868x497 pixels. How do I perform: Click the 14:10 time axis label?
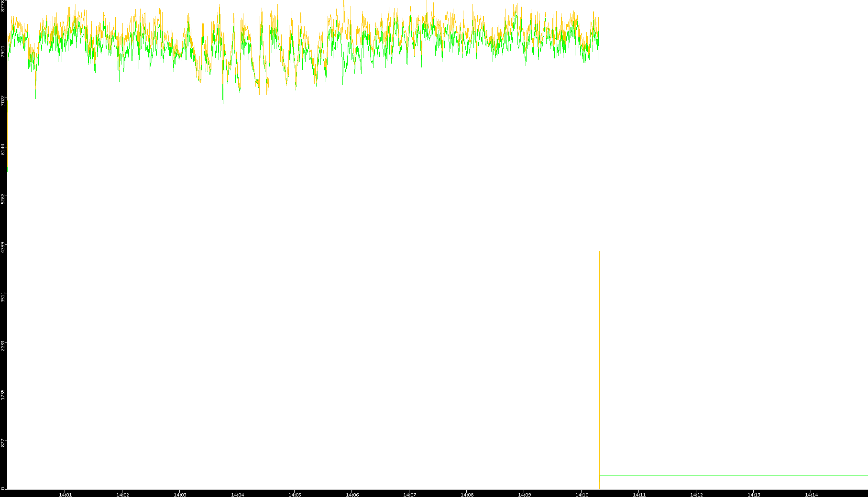coord(582,495)
